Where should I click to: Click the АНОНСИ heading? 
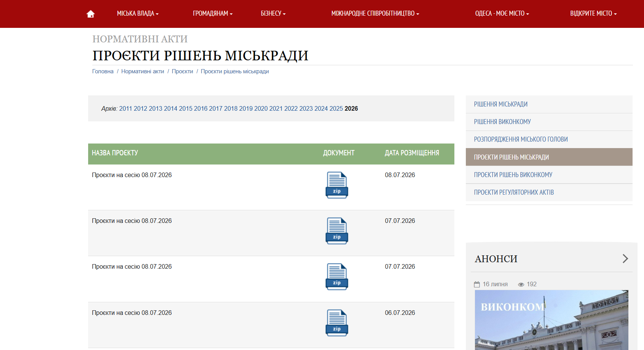coord(496,259)
